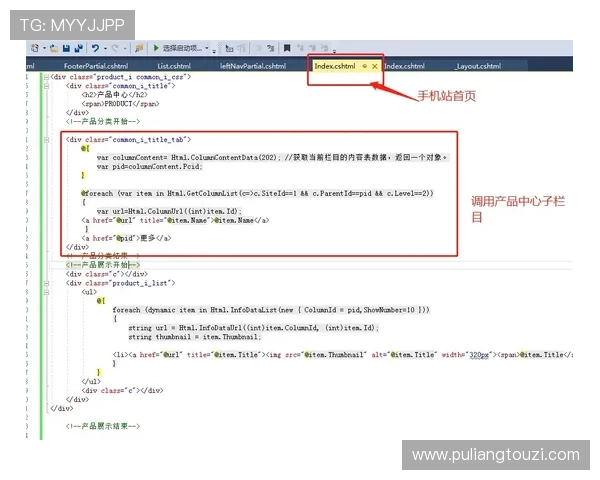Screen dimensions: 600x480
Task: Switch to the List.cshtml tab
Action: point(172,66)
